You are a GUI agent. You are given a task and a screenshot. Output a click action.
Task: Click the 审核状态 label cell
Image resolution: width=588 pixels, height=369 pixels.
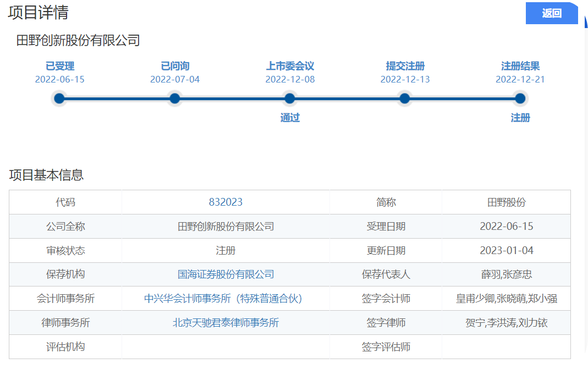[65, 251]
